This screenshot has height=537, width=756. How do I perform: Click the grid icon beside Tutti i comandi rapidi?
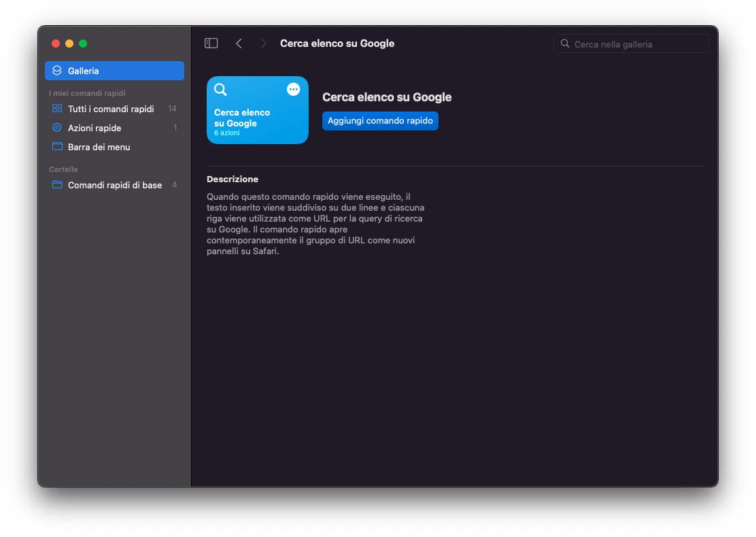(57, 109)
